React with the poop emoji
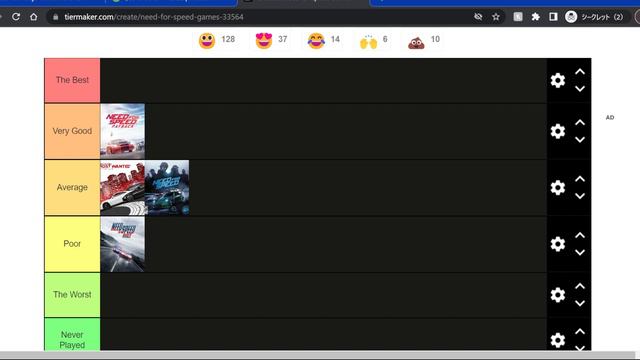640x360 pixels. pos(416,41)
